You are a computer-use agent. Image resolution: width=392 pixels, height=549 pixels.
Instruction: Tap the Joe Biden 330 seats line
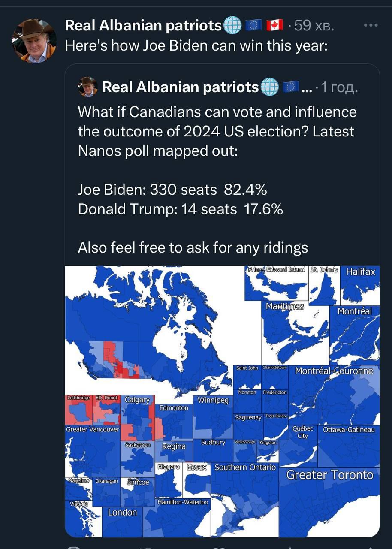[172, 189]
